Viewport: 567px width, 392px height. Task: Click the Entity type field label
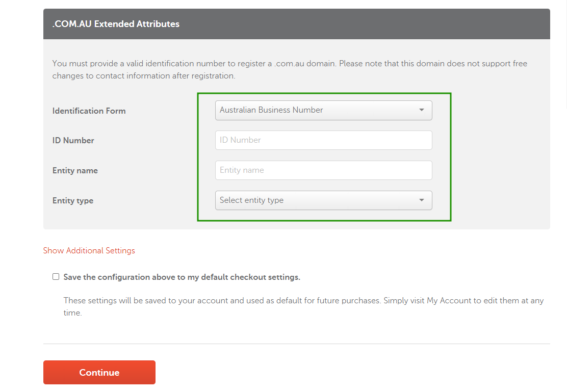pyautogui.click(x=73, y=201)
